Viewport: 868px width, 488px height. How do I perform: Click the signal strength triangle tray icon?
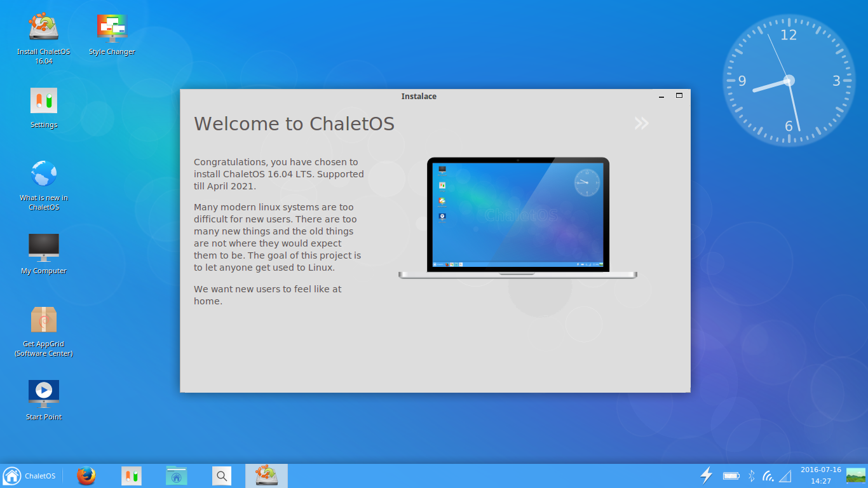pyautogui.click(x=785, y=476)
